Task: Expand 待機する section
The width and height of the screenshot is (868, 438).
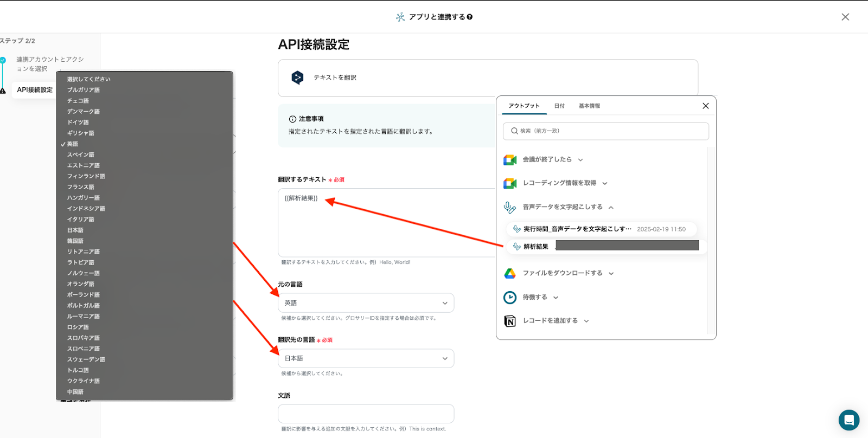Action: click(556, 298)
